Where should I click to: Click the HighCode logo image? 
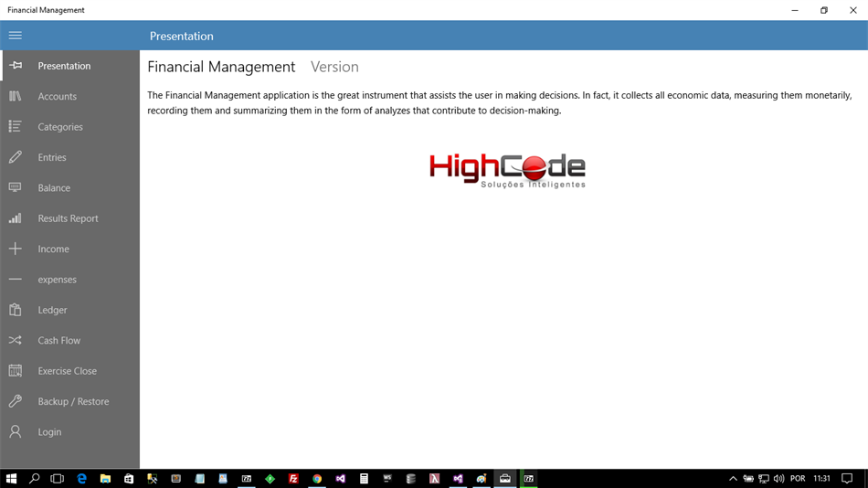[x=507, y=171]
